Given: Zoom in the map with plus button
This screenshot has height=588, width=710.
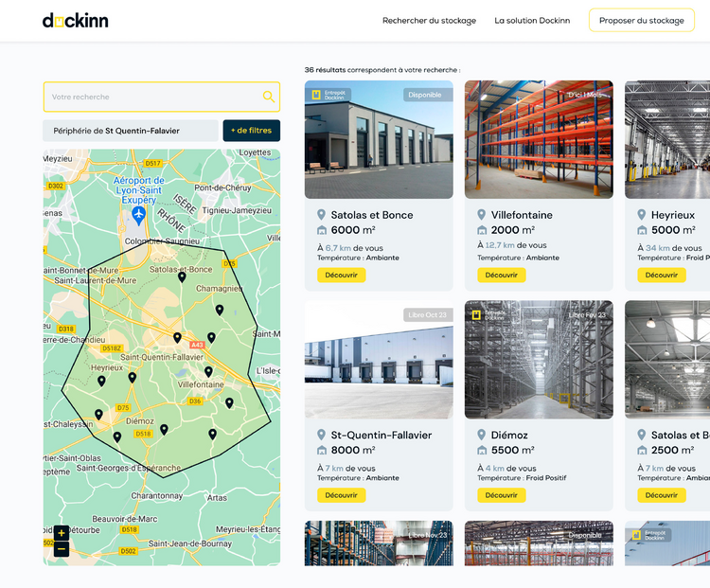Looking at the screenshot, I should tap(62, 533).
